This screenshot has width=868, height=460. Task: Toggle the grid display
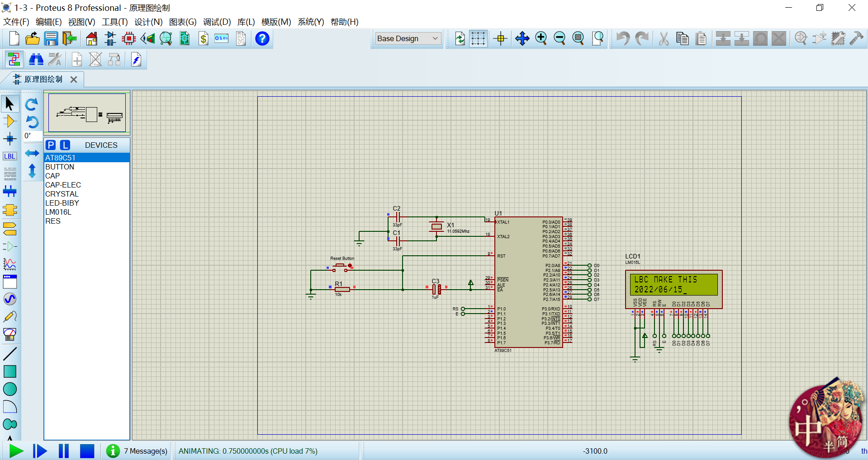tap(478, 39)
